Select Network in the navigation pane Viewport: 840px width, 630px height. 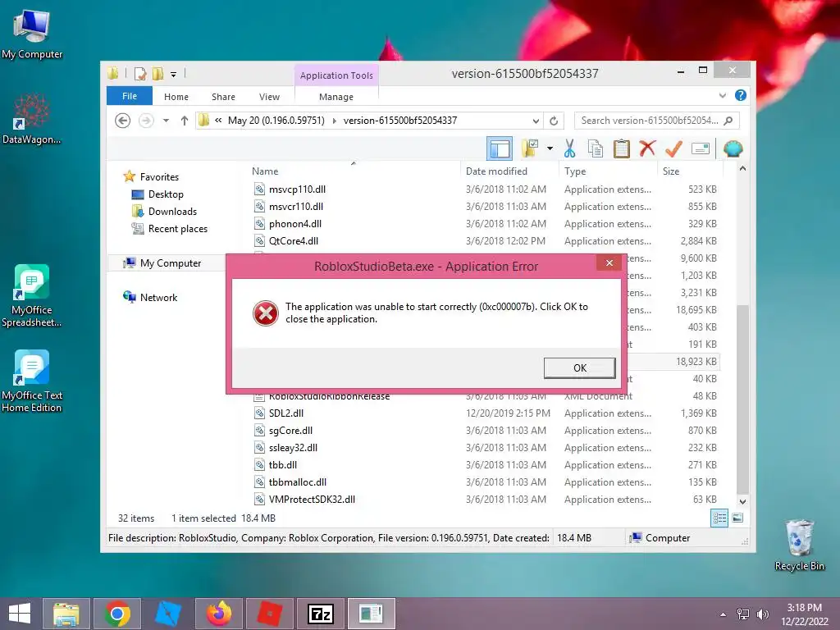click(158, 297)
